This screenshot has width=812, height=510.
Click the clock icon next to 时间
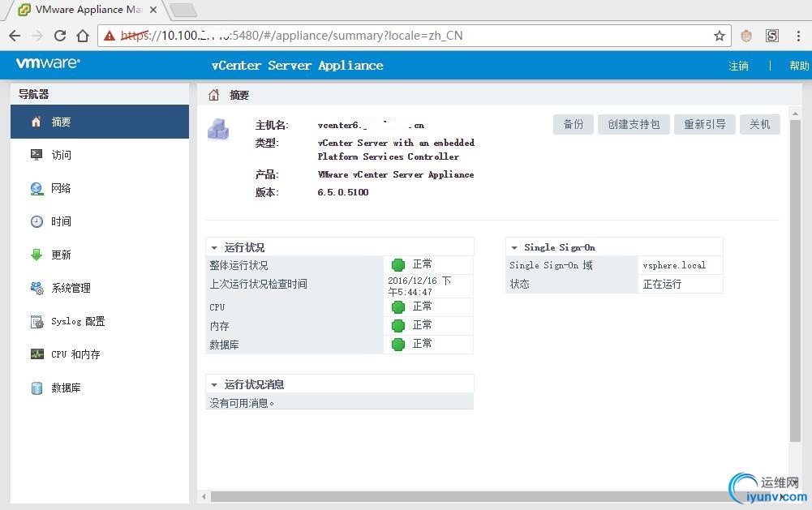37,221
